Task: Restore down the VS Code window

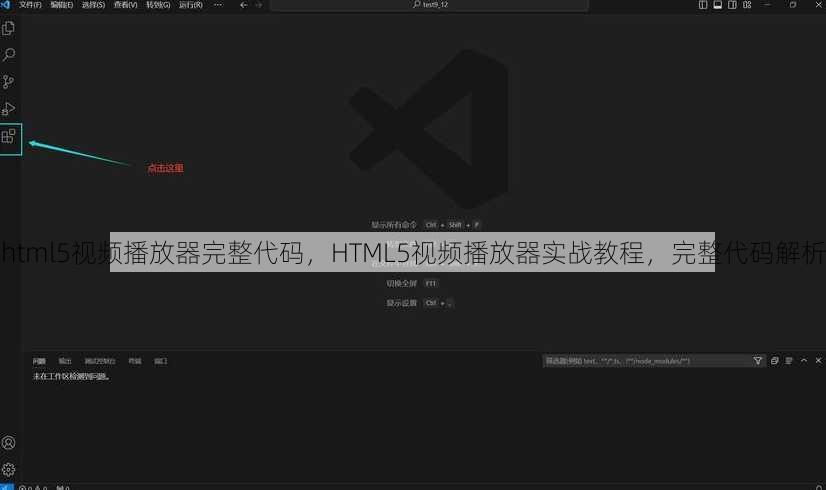Action: pyautogui.click(x=793, y=5)
